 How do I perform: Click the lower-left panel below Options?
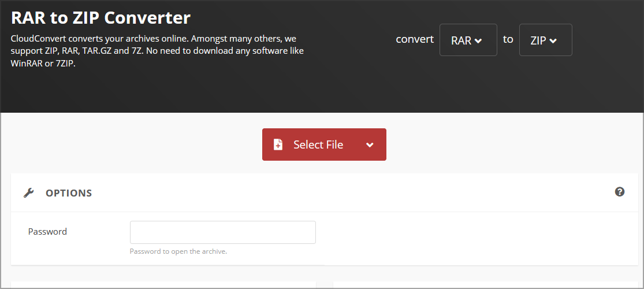tap(163, 284)
